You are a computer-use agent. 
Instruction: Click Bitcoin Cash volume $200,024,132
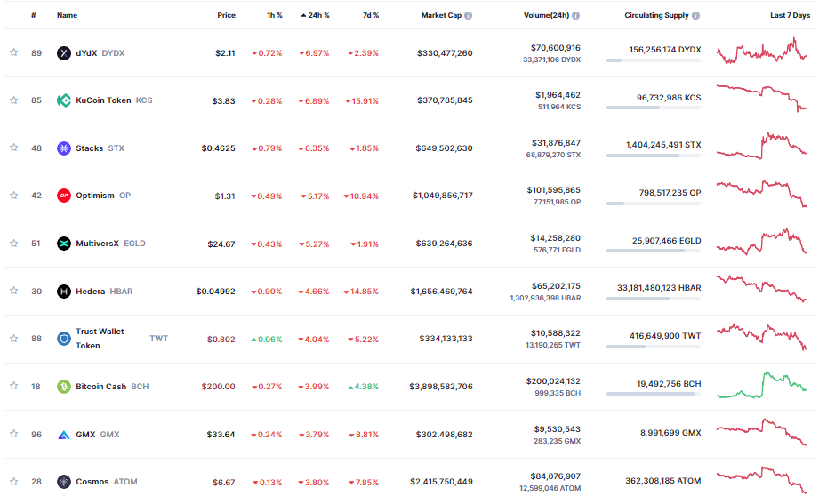[553, 380]
